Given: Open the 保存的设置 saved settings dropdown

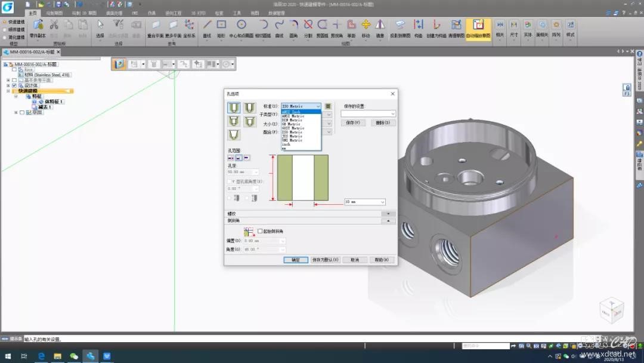Looking at the screenshot, I should (x=392, y=113).
